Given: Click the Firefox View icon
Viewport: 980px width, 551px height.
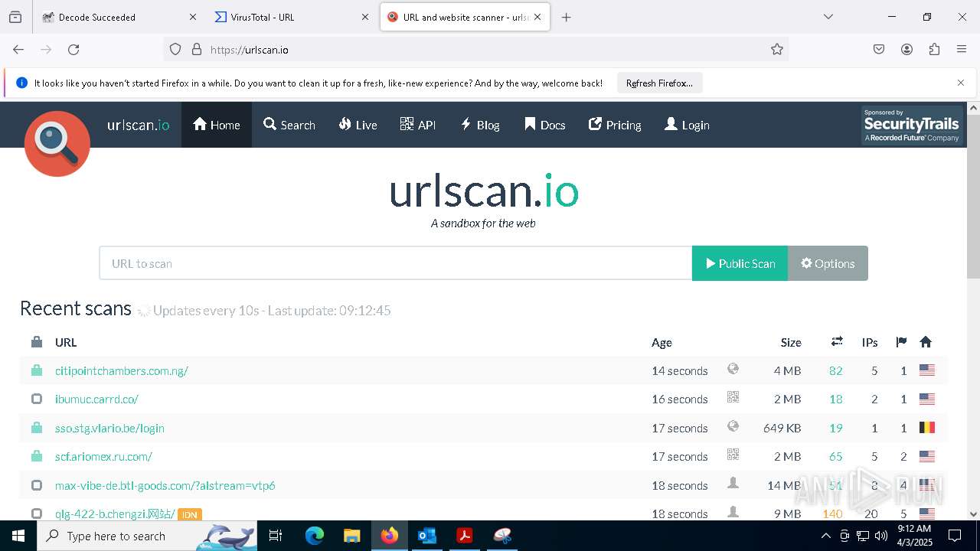Looking at the screenshot, I should [x=15, y=17].
